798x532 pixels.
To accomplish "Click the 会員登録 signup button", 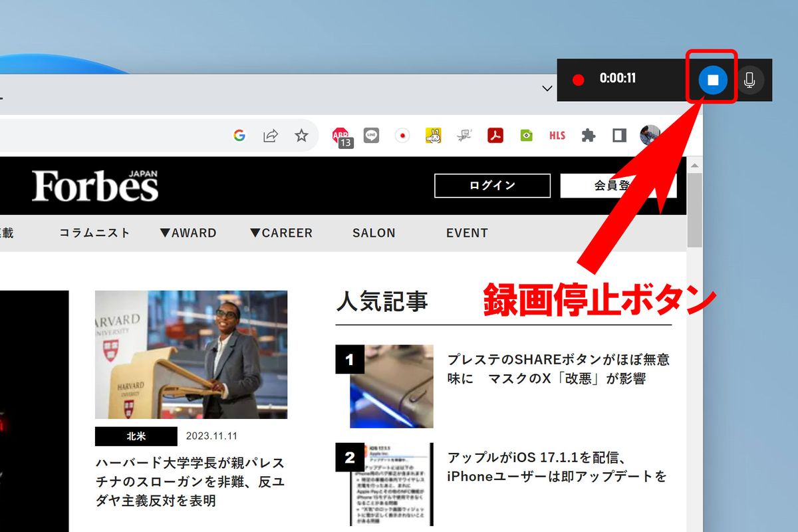I will [618, 186].
